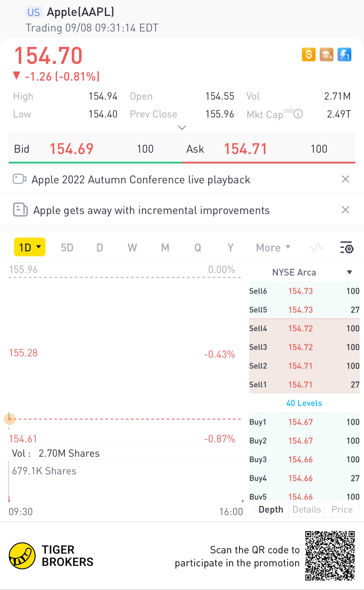Tap the Mkt Cap info icon

click(298, 114)
